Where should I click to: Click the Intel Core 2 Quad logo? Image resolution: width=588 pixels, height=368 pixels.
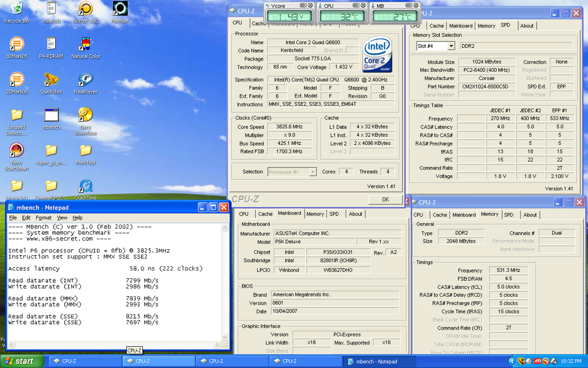coord(377,54)
